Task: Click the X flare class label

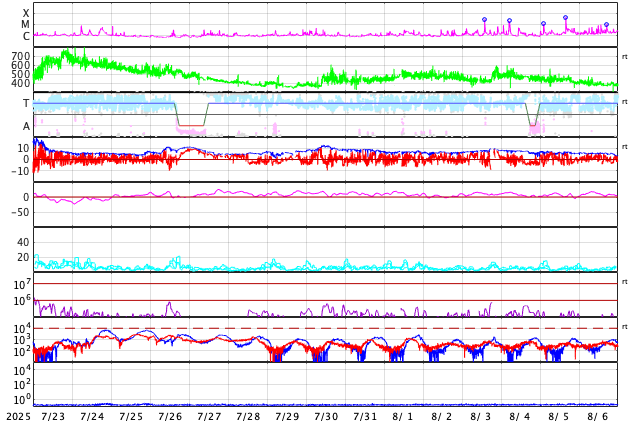Action: pos(26,13)
